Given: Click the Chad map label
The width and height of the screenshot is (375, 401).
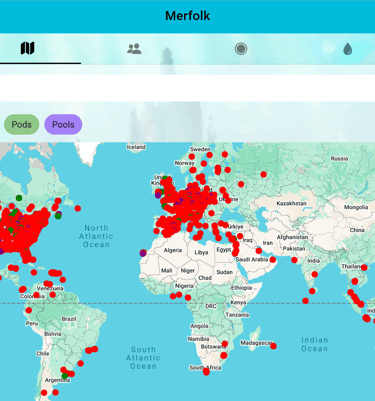Looking at the screenshot, I should click(205, 278).
